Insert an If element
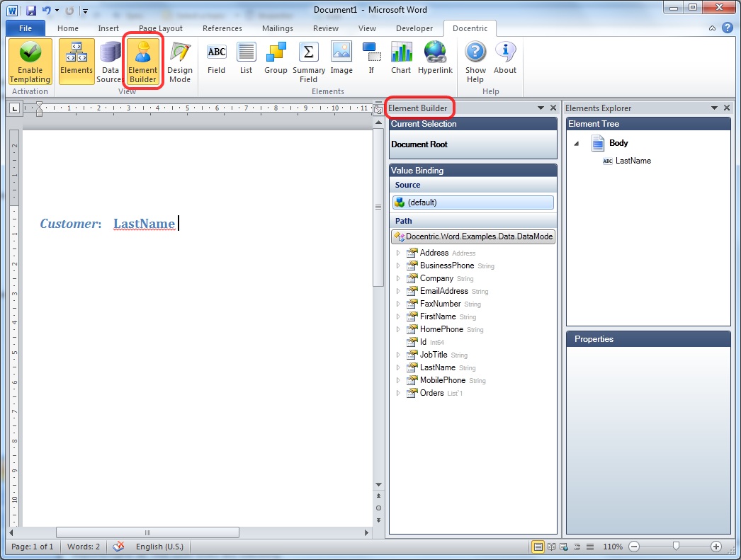Screen dimensions: 741x560 coord(371,59)
